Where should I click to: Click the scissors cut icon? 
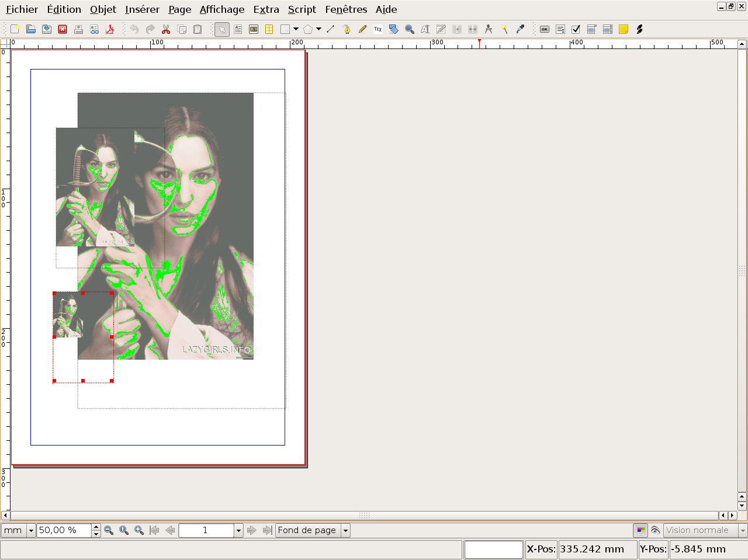[x=166, y=29]
